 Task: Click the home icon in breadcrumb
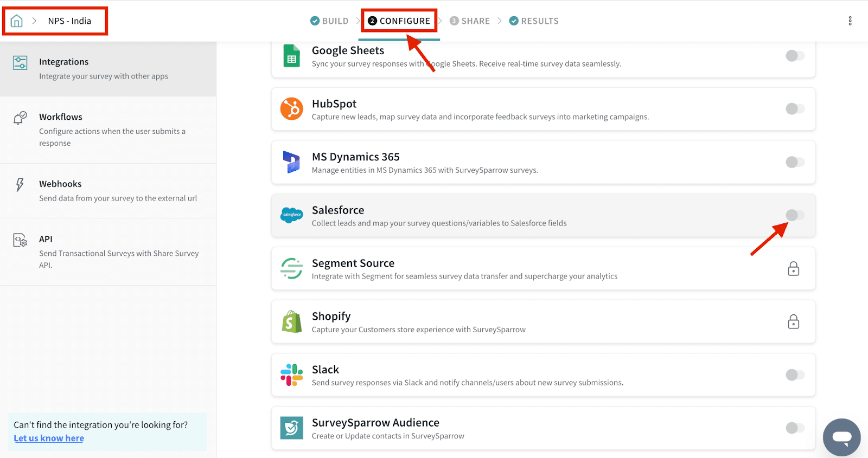coord(17,21)
